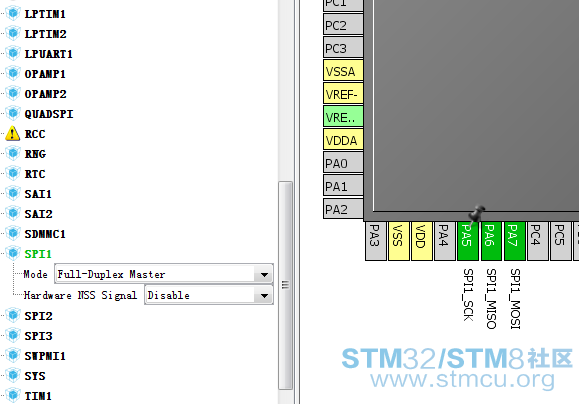579x404 pixels.
Task: Click the SPI1 peripheral cube icon
Action: [x=13, y=253]
